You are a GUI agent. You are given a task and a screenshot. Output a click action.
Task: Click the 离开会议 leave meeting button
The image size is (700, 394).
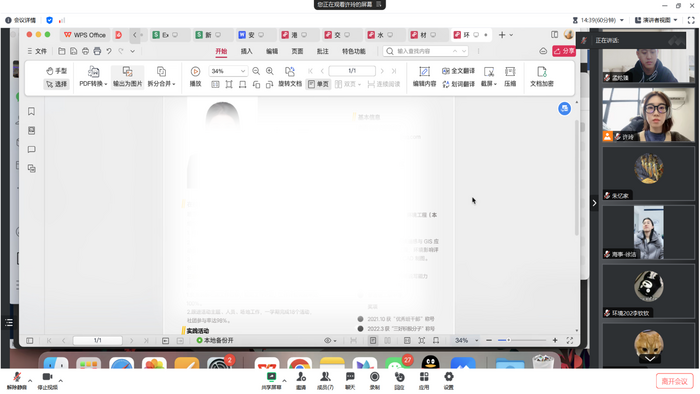coord(675,381)
